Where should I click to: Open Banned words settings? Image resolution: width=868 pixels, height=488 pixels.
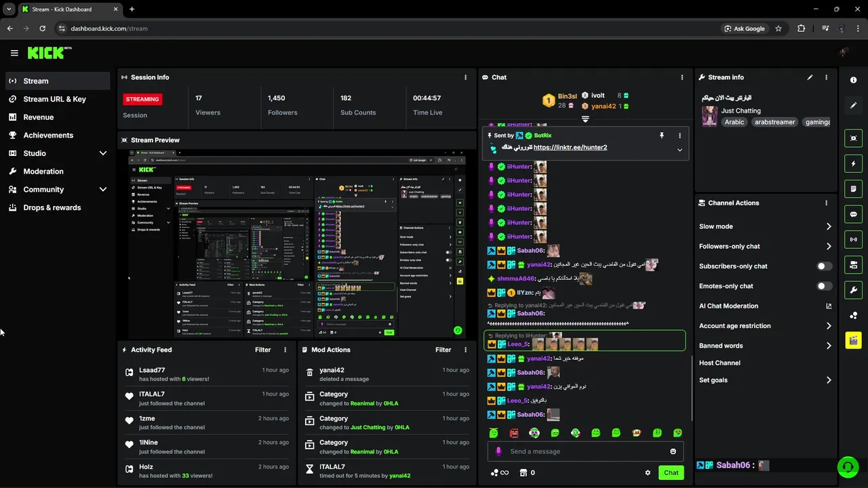click(765, 346)
